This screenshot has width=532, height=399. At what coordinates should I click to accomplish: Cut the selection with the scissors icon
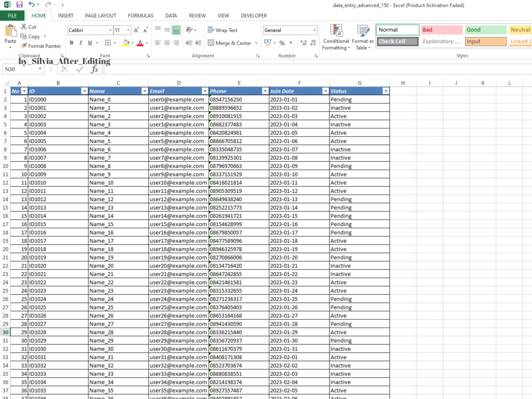pyautogui.click(x=23, y=27)
